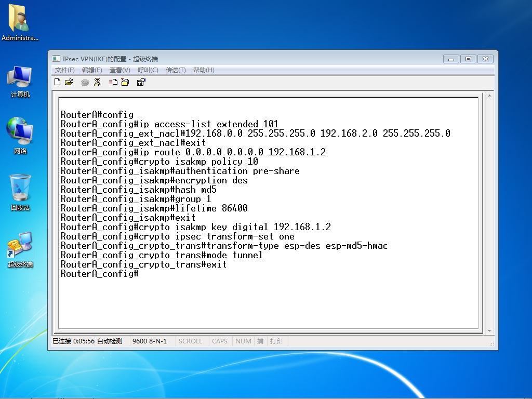Click the NUM status indicator
Viewport: 532px width, 399px height.
coord(243,341)
